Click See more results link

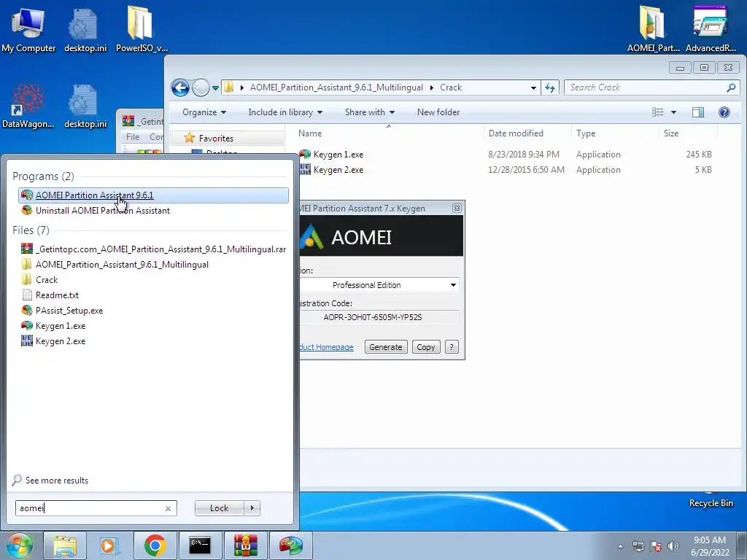point(57,481)
